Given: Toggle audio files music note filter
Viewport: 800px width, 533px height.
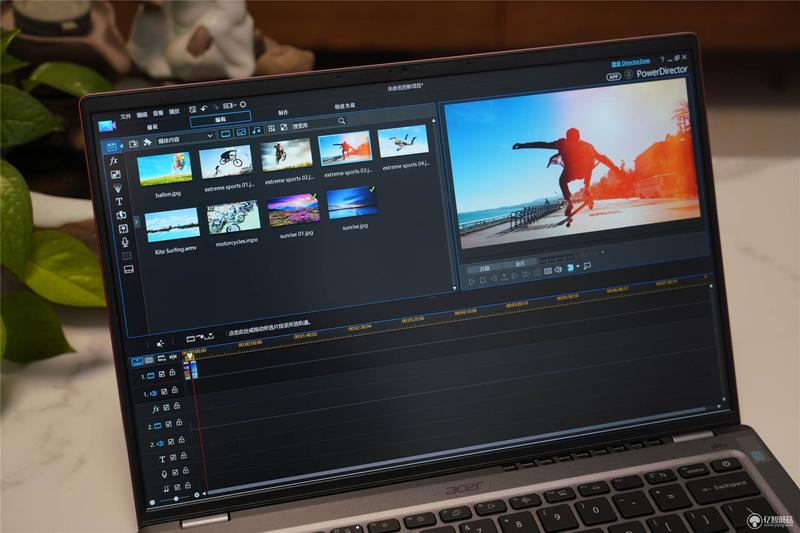Looking at the screenshot, I should (257, 131).
